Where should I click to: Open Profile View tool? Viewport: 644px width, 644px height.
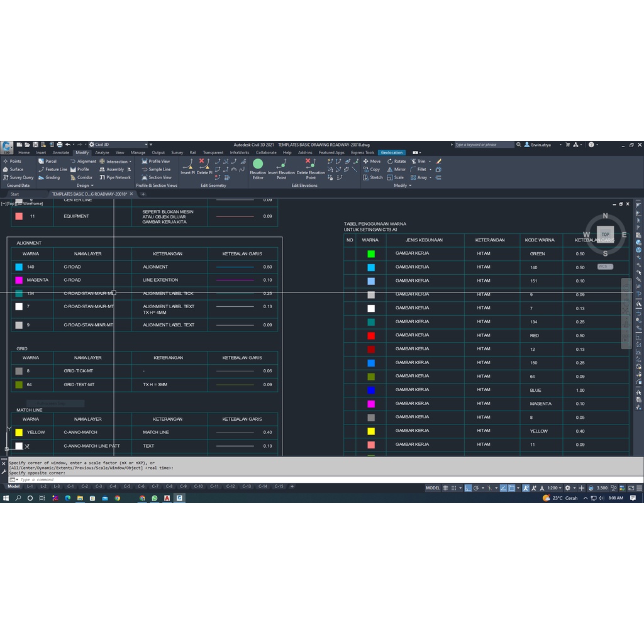click(156, 162)
